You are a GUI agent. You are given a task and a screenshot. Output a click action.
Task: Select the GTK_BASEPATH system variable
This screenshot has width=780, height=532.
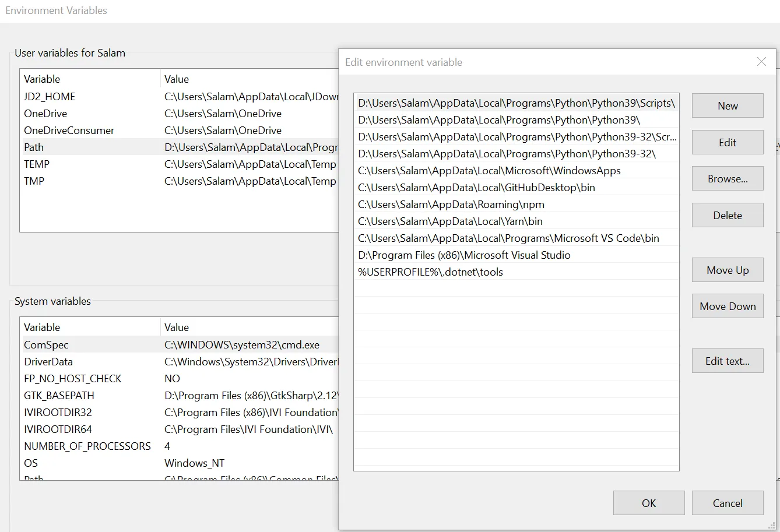point(180,396)
